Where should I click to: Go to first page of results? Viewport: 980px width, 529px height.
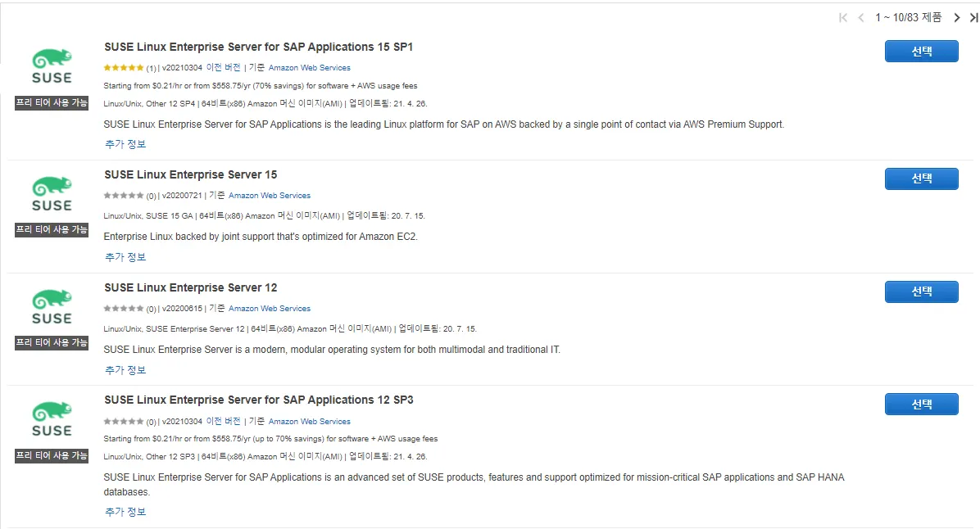click(843, 18)
